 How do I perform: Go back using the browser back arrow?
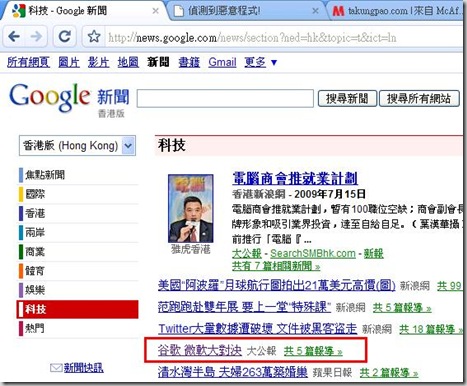(14, 36)
